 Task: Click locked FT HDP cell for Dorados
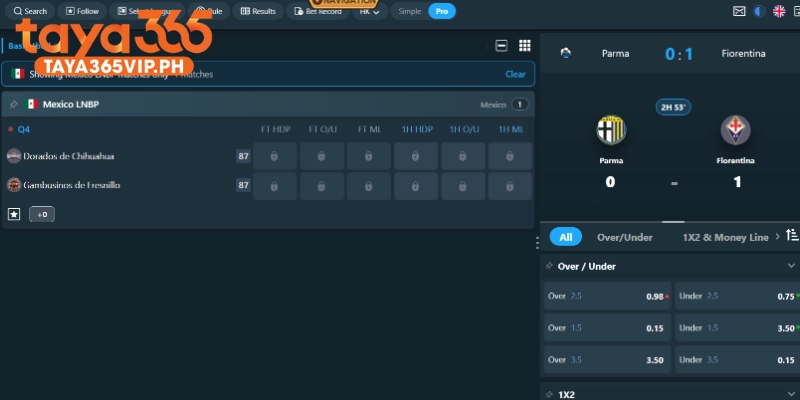tap(274, 156)
